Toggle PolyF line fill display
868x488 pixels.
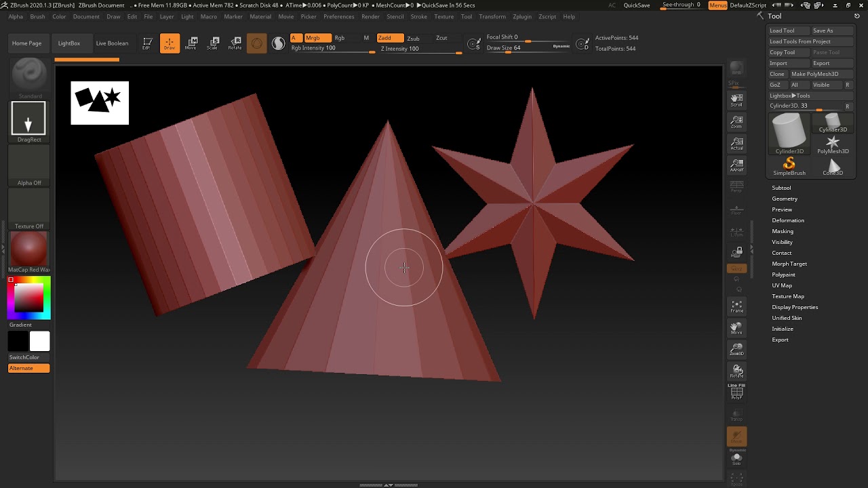point(736,392)
